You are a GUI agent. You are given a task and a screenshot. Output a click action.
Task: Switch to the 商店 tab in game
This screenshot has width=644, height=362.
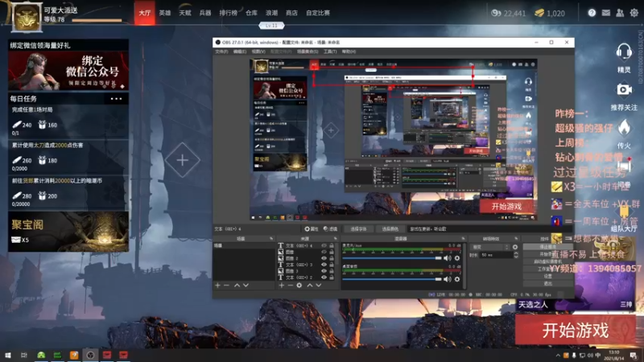coord(291,13)
